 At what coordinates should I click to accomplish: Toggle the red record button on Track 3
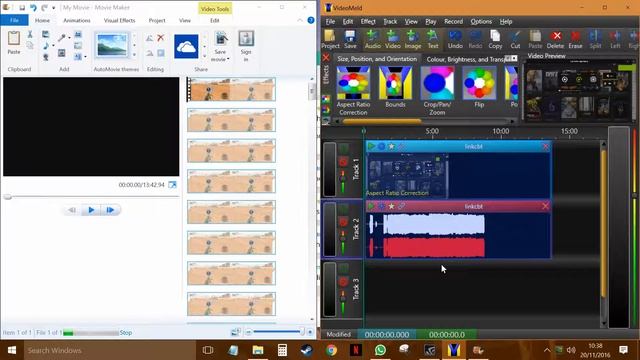click(x=343, y=282)
